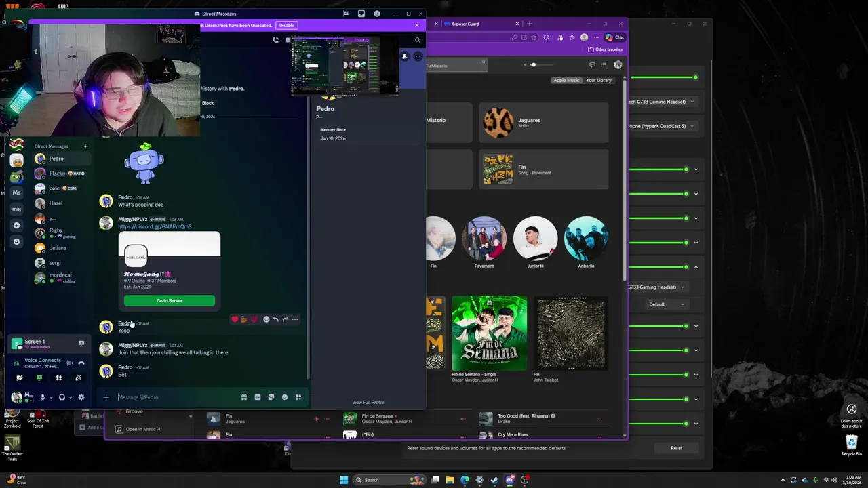Viewport: 868px width, 488px height.
Task: Open the gift icon in message bar
Action: coord(244,397)
